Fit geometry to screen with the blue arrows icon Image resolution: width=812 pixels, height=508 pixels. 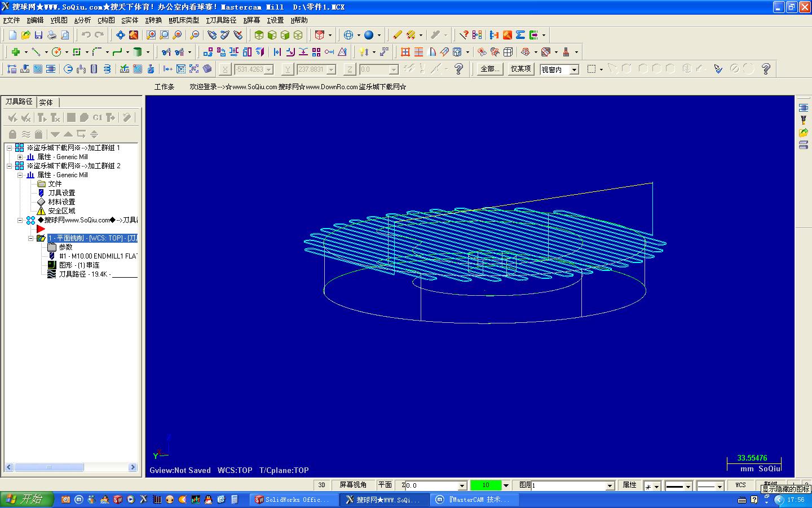(121, 35)
